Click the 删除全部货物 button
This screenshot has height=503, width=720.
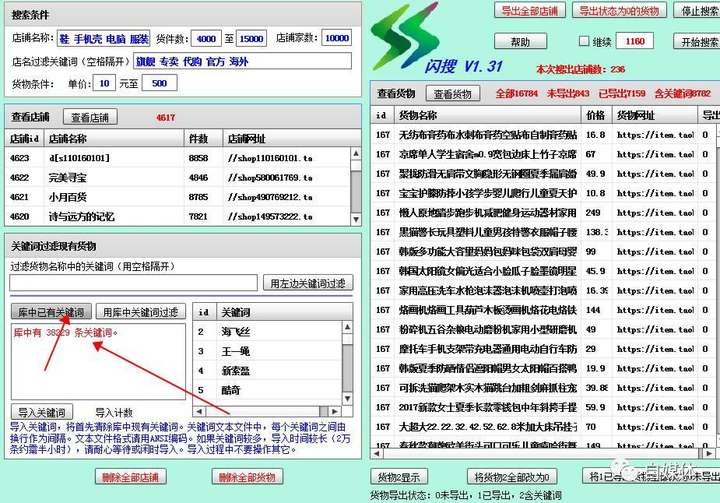point(247,477)
